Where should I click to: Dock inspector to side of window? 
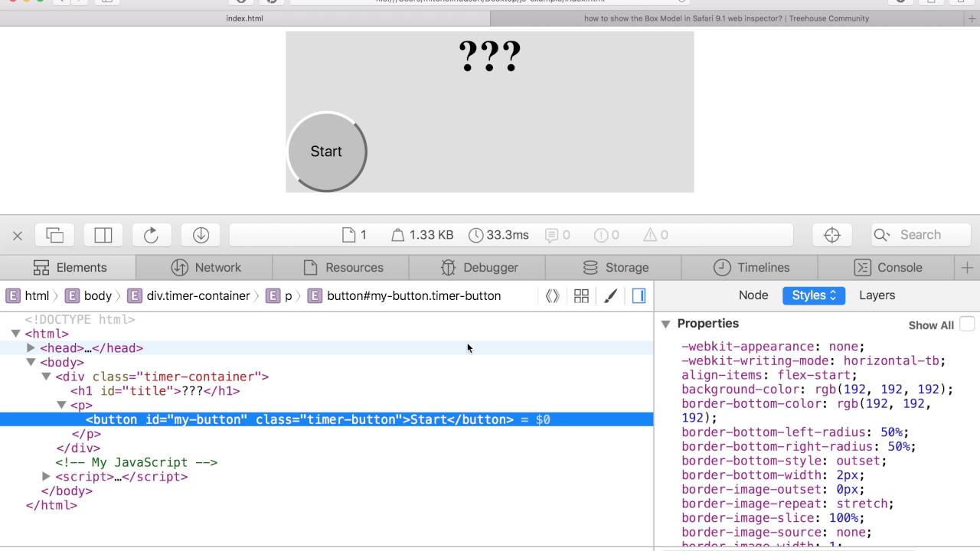click(103, 235)
